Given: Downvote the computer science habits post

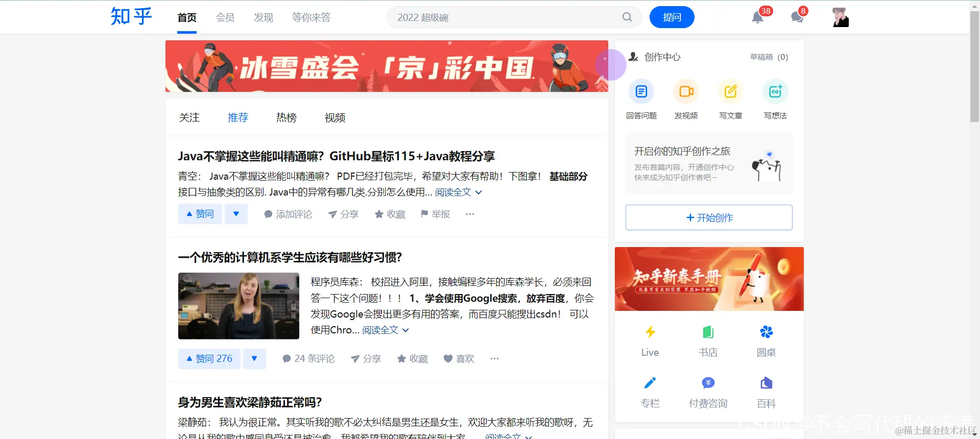Looking at the screenshot, I should [254, 359].
